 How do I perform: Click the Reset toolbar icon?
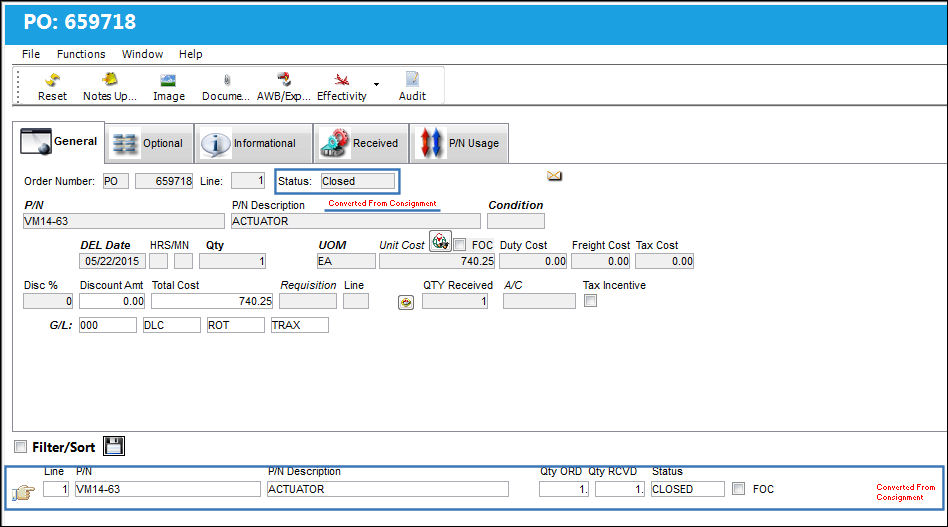point(53,80)
